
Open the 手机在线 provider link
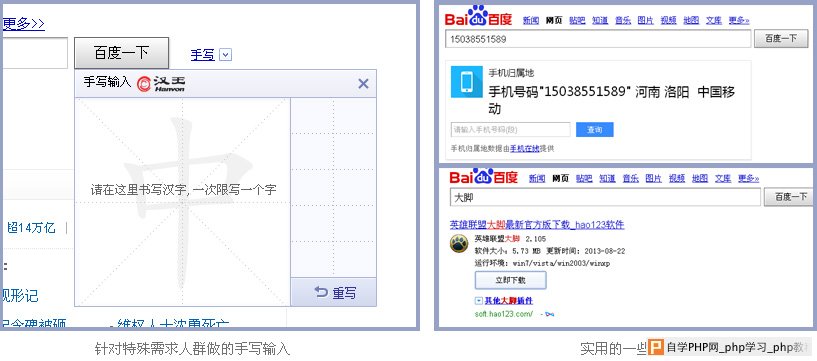[x=525, y=148]
